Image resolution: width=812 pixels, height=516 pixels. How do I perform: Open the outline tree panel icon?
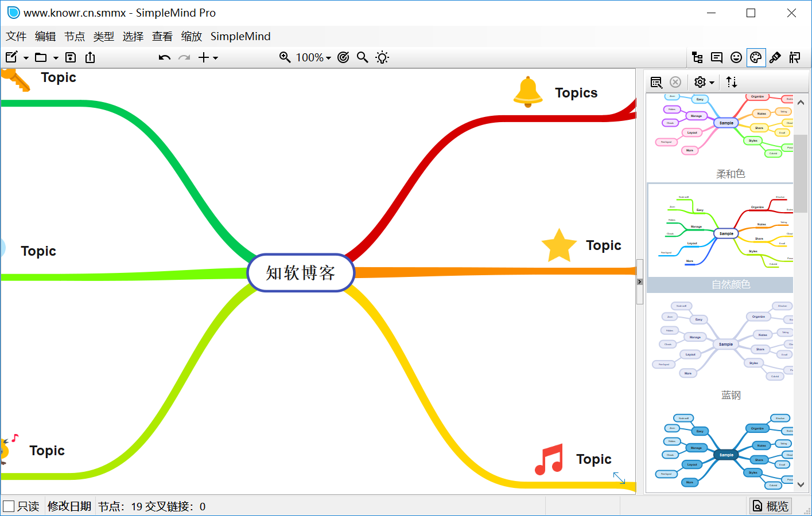[697, 57]
